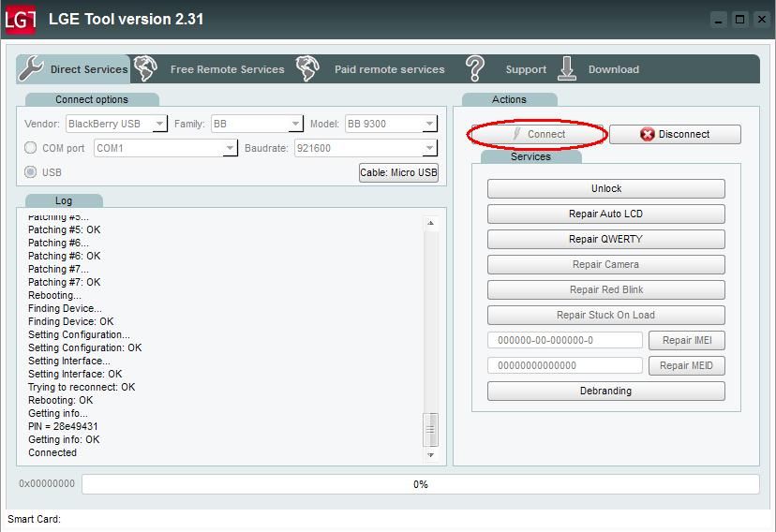Click the globe icon beside Paid remote services
This screenshot has height=532, width=776.
[x=307, y=68]
